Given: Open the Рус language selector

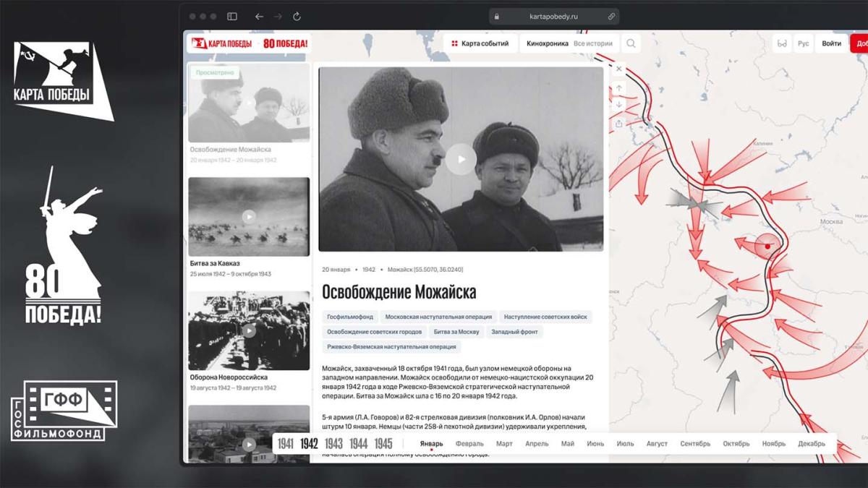Looking at the screenshot, I should [803, 43].
